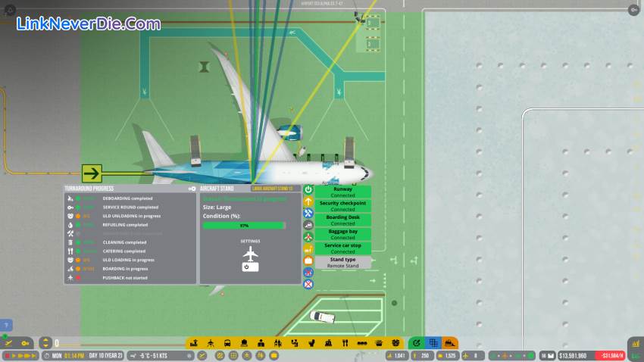Toggle the blue grid zone planner
644x362 pixels.
click(433, 343)
